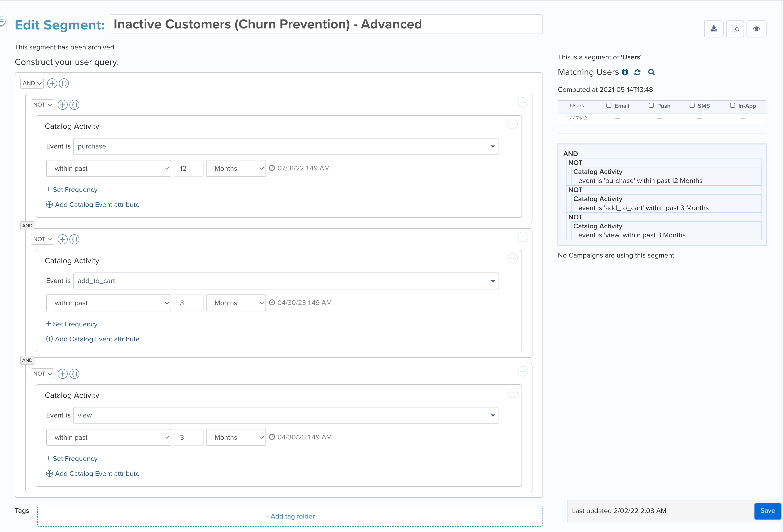Click Add Catalog Event attribute under view
Image resolution: width=783 pixels, height=532 pixels.
click(x=93, y=474)
